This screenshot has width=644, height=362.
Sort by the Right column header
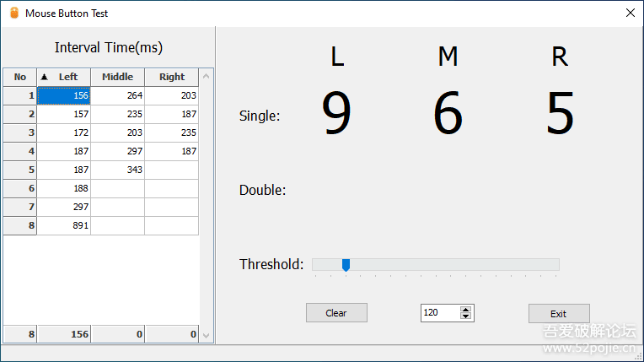172,77
